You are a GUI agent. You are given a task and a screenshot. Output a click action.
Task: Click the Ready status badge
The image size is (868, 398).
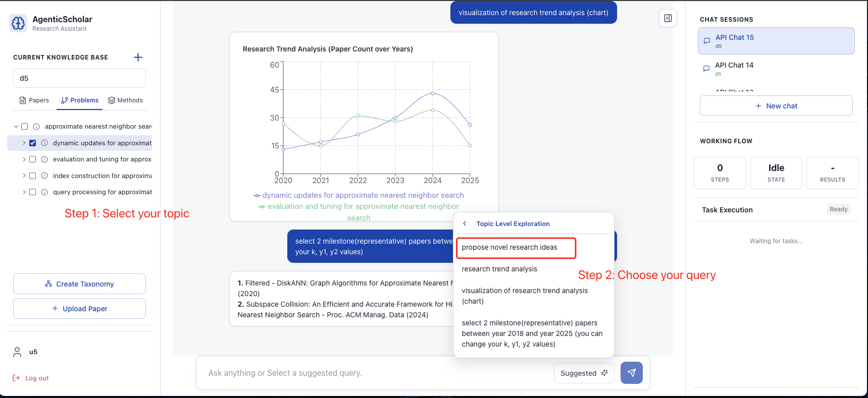coord(839,209)
